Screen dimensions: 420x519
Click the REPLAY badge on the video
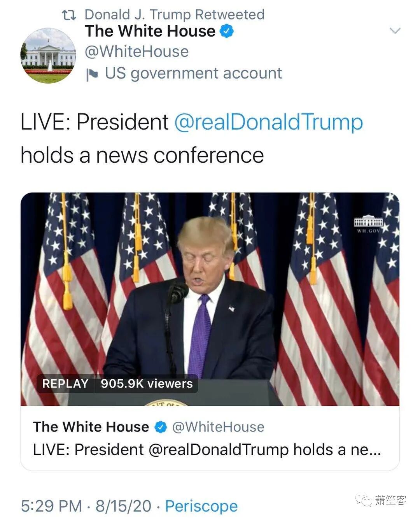click(x=65, y=384)
